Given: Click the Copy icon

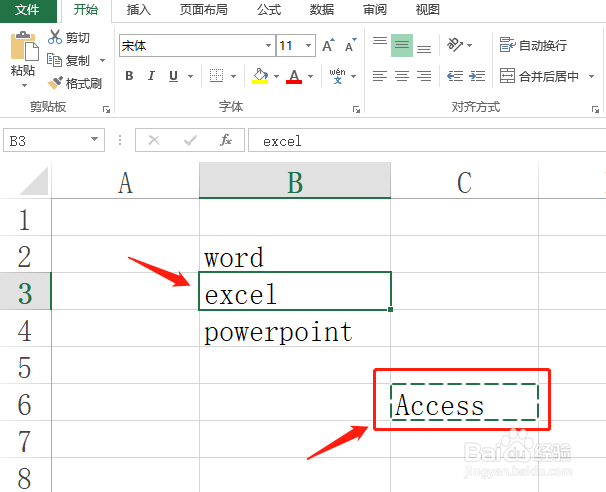Looking at the screenshot, I should pyautogui.click(x=54, y=60).
